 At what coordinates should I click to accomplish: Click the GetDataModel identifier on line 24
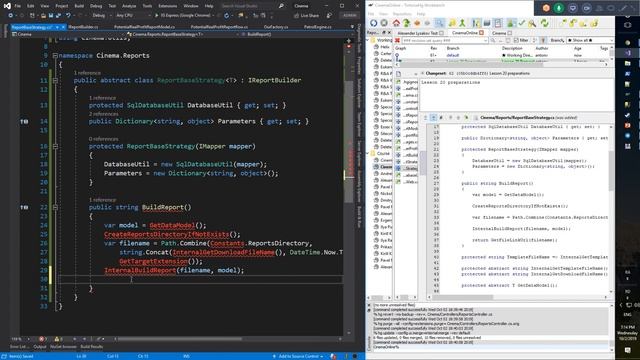pos(172,225)
